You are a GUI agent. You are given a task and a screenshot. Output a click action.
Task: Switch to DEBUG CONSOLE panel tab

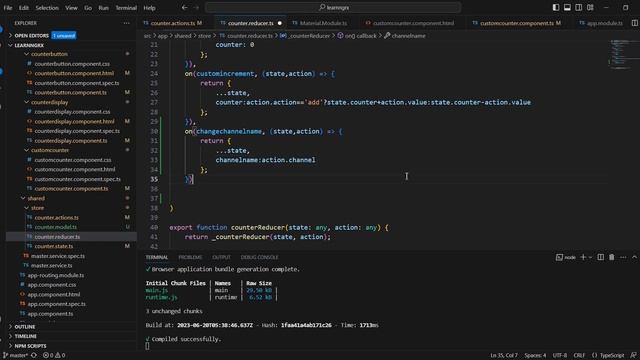coord(260,257)
